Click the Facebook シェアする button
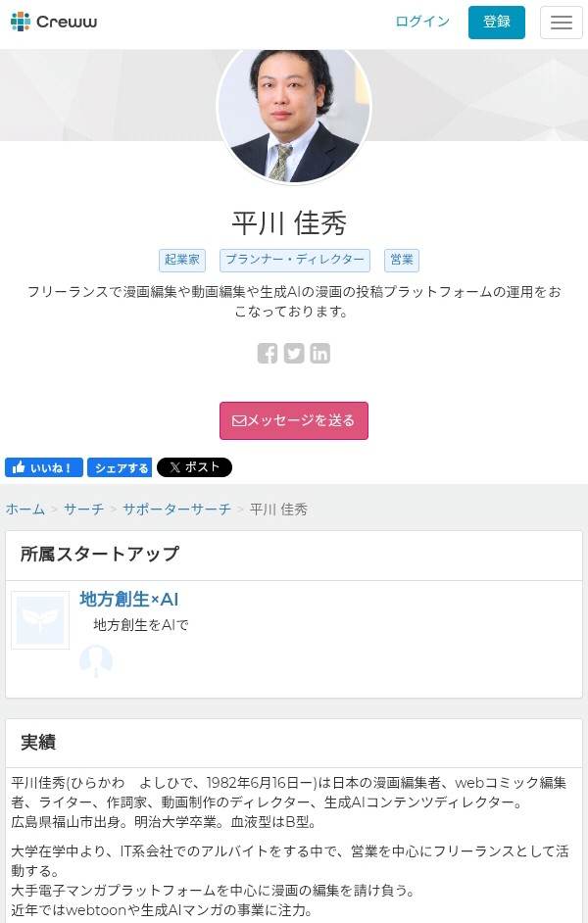 [x=120, y=467]
